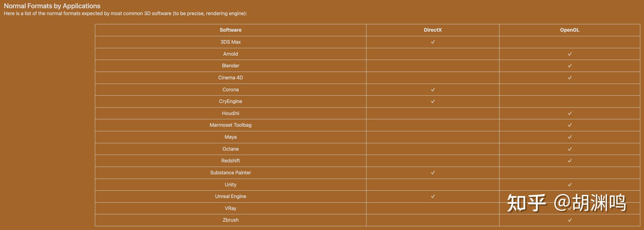Image resolution: width=644 pixels, height=230 pixels.
Task: Click the OpenGL column header
Action: pyautogui.click(x=570, y=30)
